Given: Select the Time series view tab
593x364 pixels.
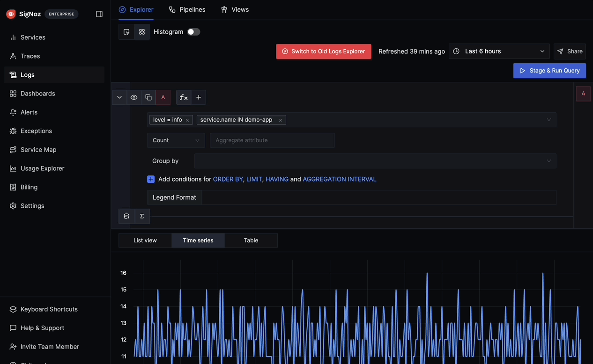Looking at the screenshot, I should click(198, 240).
